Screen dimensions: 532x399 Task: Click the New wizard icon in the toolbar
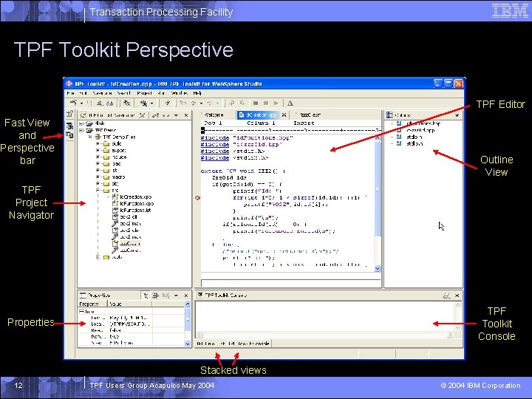pos(73,103)
